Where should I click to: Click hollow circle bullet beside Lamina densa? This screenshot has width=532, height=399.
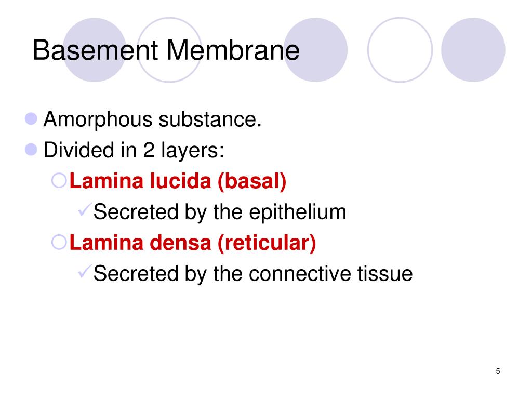pyautogui.click(x=59, y=242)
